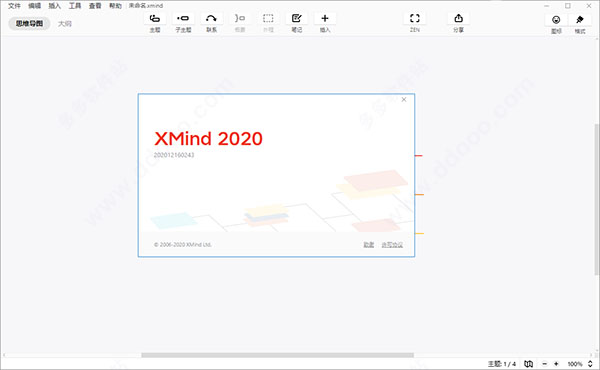Click the horizontal scrollbar thumb
The image size is (600, 370).
coord(277,355)
